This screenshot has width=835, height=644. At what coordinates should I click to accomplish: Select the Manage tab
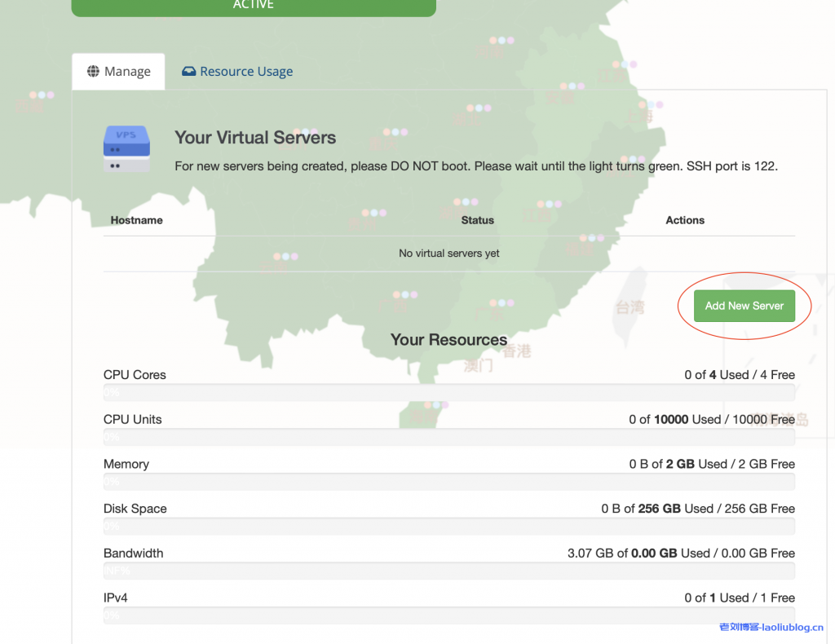click(x=118, y=71)
